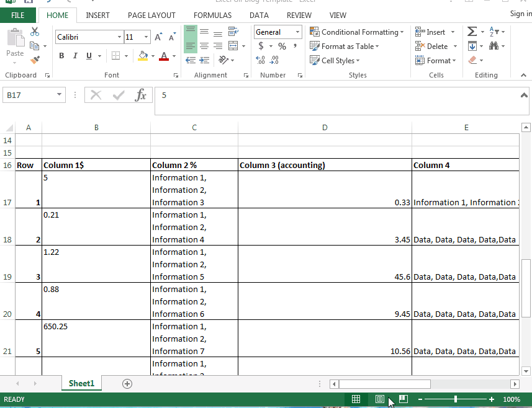Set Bottom Align vertical alignment
Image resolution: width=532 pixels, height=408 pixels.
click(218, 33)
